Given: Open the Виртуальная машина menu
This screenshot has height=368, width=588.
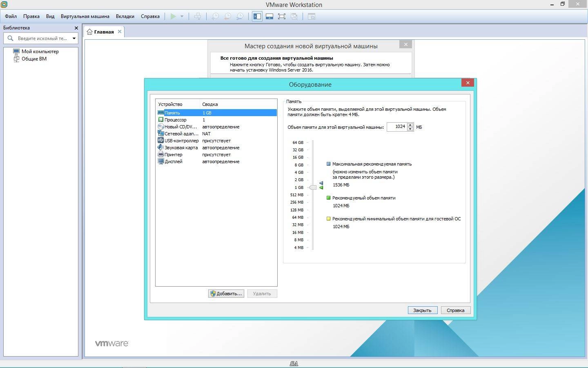Looking at the screenshot, I should (85, 16).
